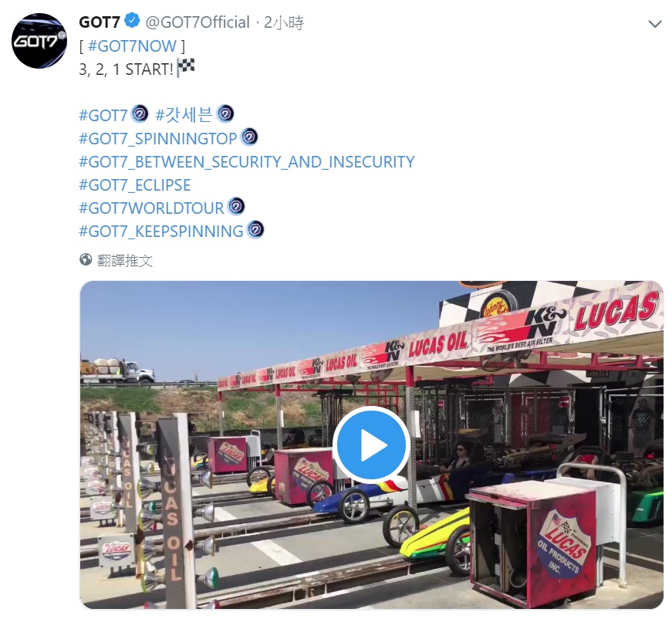Play the embedded race track video
This screenshot has width=672, height=619.
(x=371, y=445)
